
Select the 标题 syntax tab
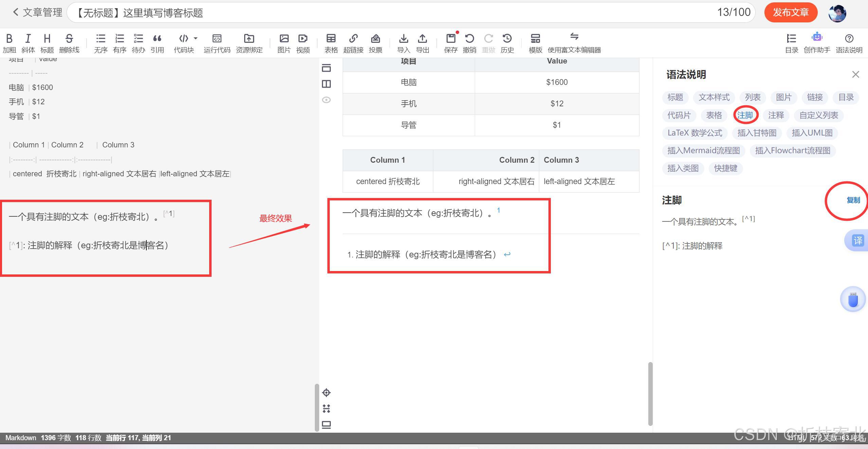tap(675, 97)
